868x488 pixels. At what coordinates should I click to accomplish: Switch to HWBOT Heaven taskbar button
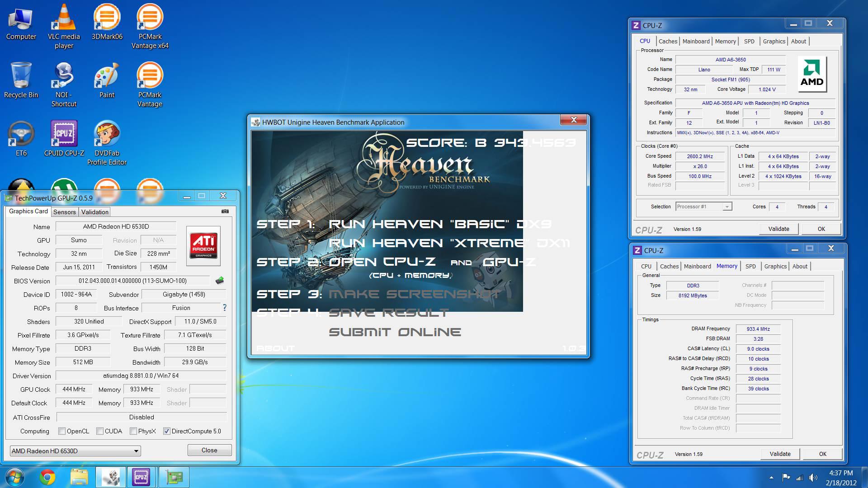pos(111,477)
